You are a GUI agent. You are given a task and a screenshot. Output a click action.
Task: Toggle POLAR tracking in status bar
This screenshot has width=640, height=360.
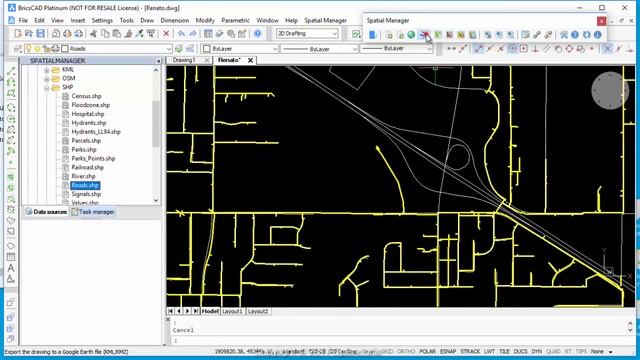pos(427,351)
